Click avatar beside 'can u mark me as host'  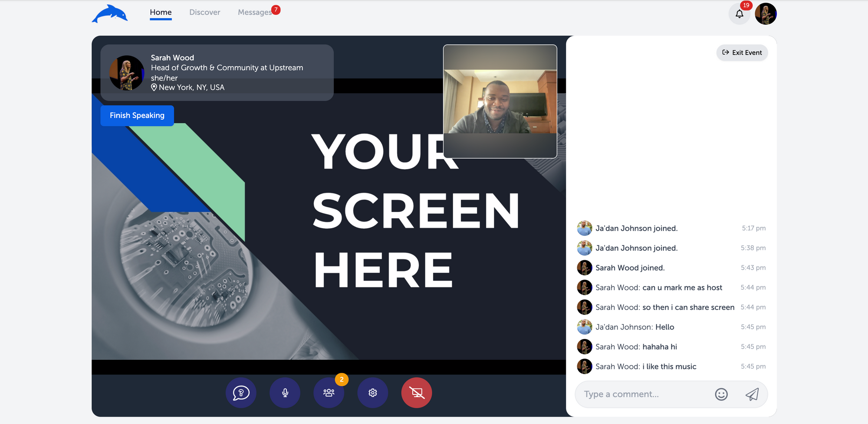pos(585,287)
